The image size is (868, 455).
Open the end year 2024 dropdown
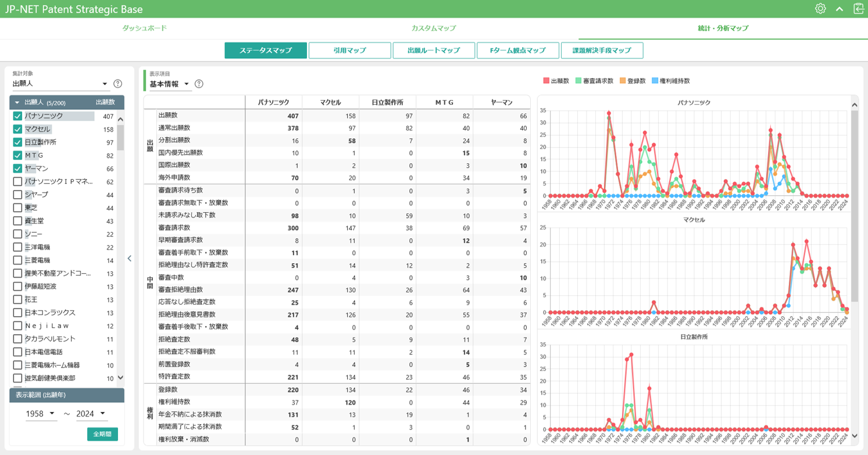point(91,414)
